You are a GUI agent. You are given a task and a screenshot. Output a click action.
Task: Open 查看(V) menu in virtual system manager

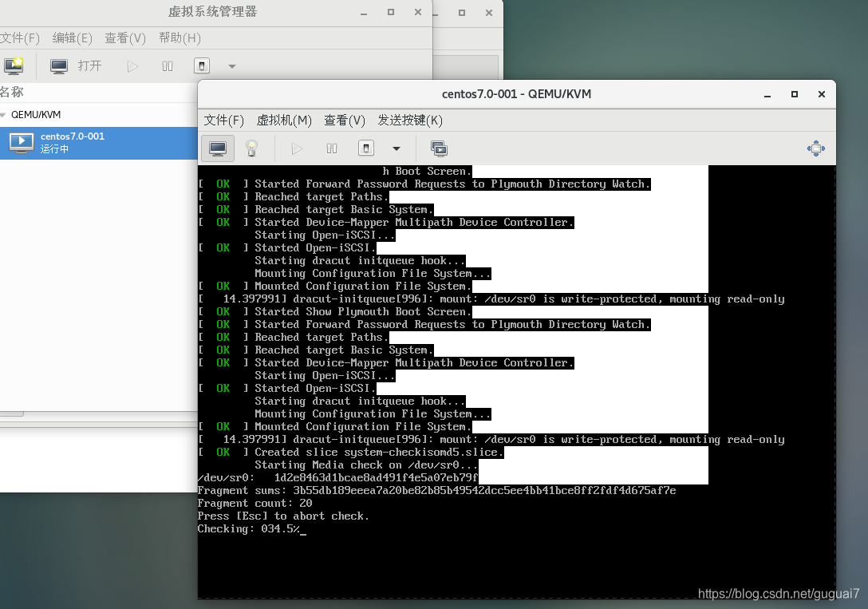pos(125,38)
